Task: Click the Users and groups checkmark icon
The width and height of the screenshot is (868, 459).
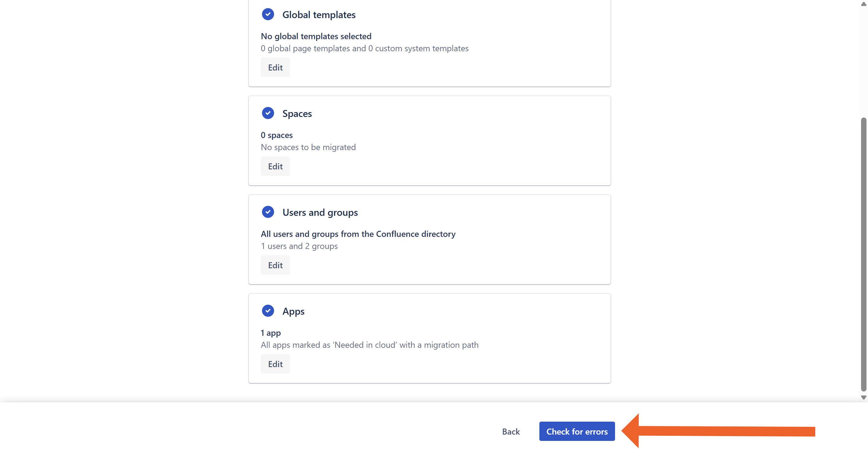Action: click(268, 212)
